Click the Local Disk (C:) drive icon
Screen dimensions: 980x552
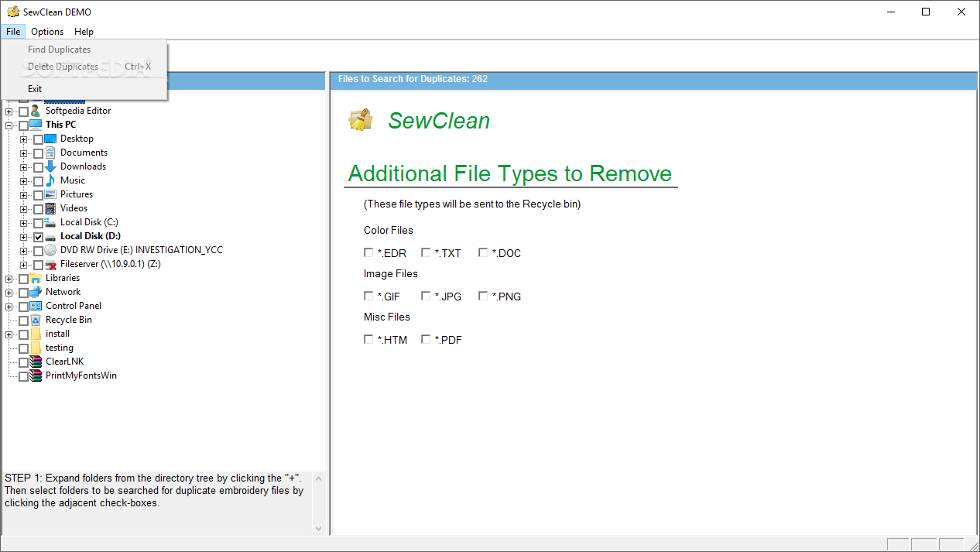tap(51, 222)
